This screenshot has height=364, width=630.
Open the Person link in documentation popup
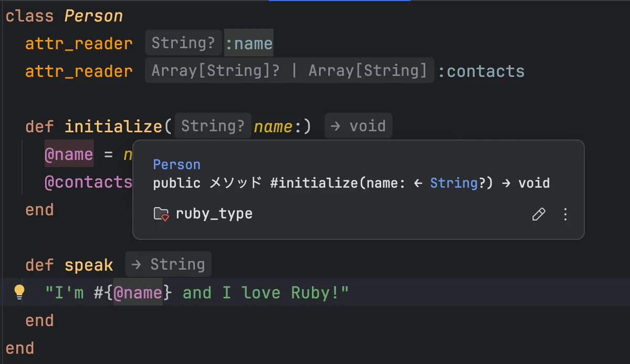coord(177,165)
